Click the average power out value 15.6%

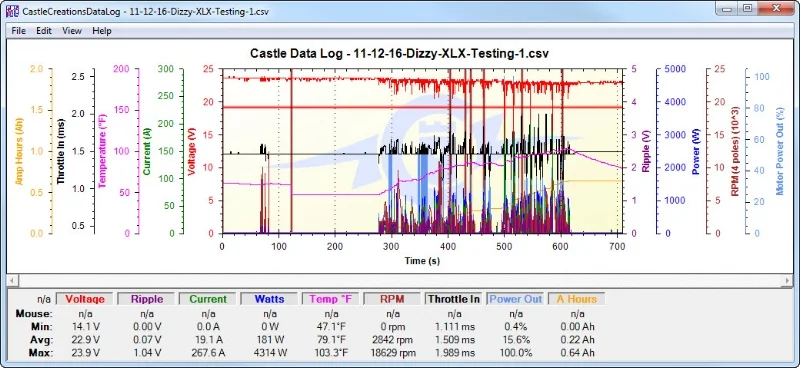pyautogui.click(x=515, y=339)
